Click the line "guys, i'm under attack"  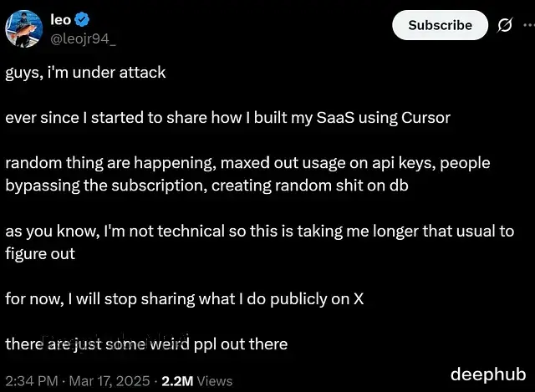click(x=85, y=72)
